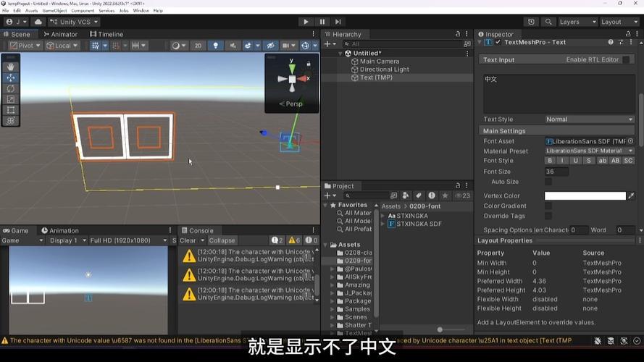Select the Rotate tool

(11, 88)
